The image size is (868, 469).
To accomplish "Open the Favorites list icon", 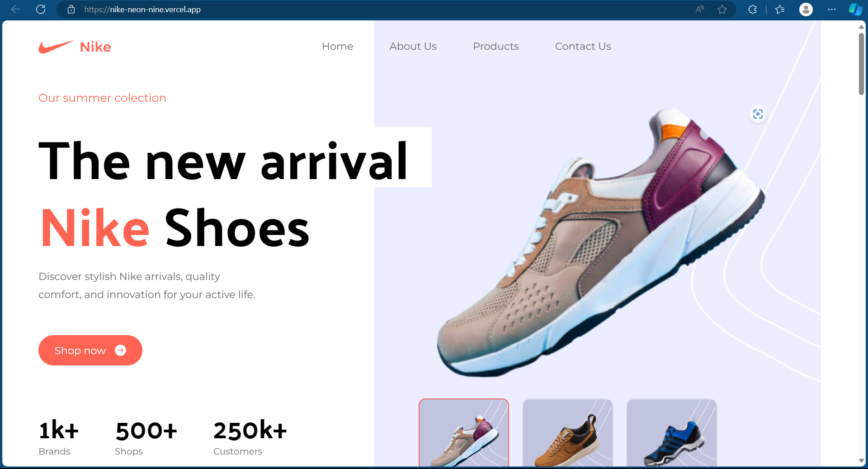I will 780,9.
